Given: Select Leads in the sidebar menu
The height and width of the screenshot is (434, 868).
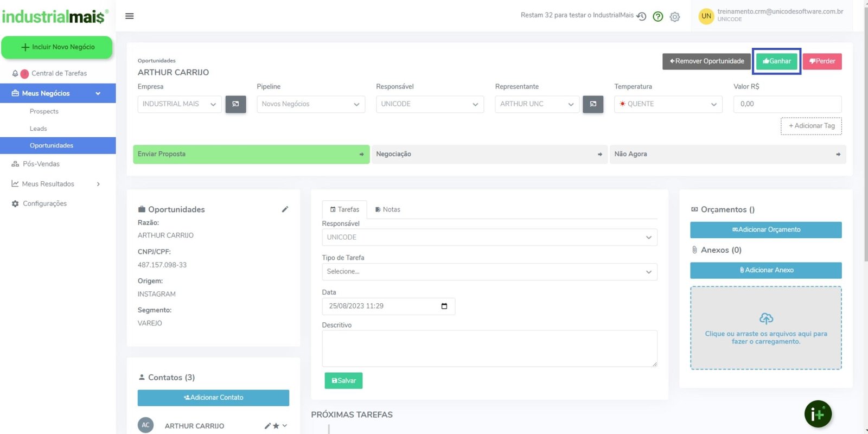Looking at the screenshot, I should click(39, 129).
